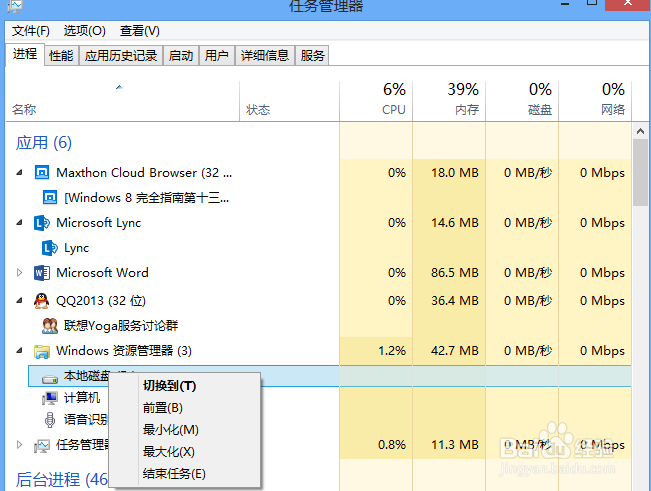This screenshot has width=651, height=491.
Task: Collapse the Maxthon Cloud Browser group
Action: [x=19, y=172]
